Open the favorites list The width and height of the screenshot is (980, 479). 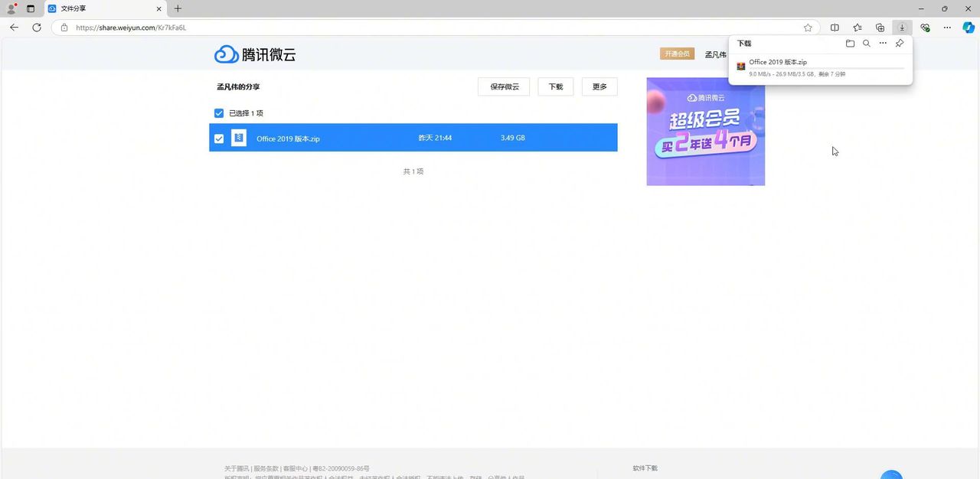click(x=857, y=28)
